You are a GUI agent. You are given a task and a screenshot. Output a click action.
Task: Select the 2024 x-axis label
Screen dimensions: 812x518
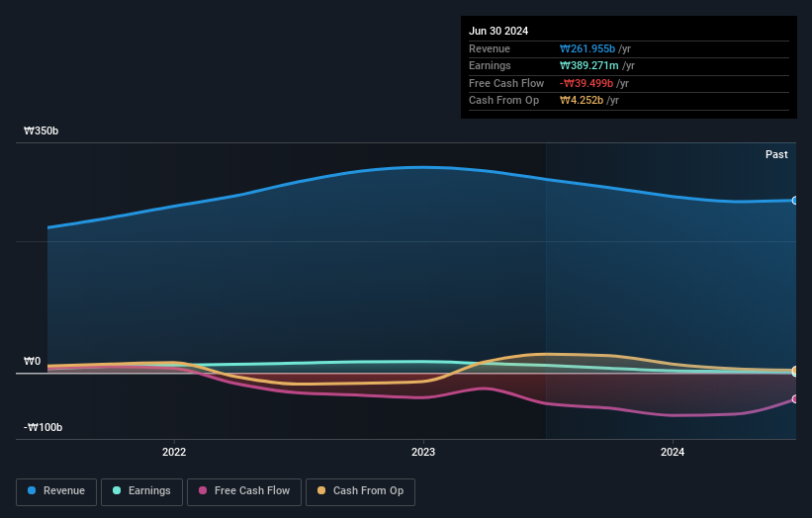click(673, 452)
